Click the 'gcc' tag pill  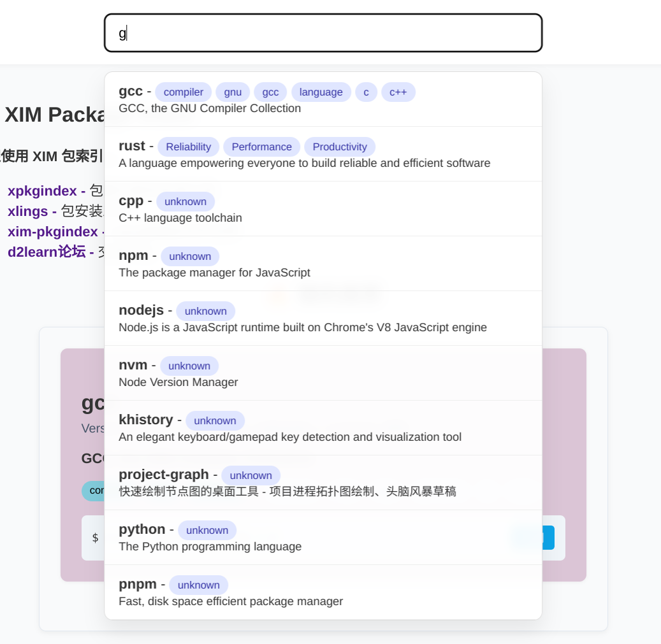270,92
